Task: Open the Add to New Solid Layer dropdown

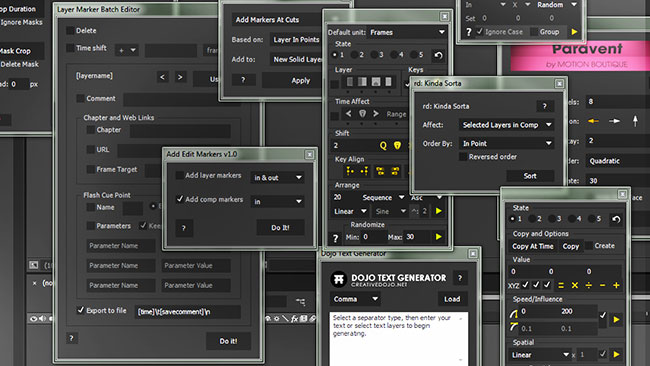Action: pyautogui.click(x=296, y=59)
